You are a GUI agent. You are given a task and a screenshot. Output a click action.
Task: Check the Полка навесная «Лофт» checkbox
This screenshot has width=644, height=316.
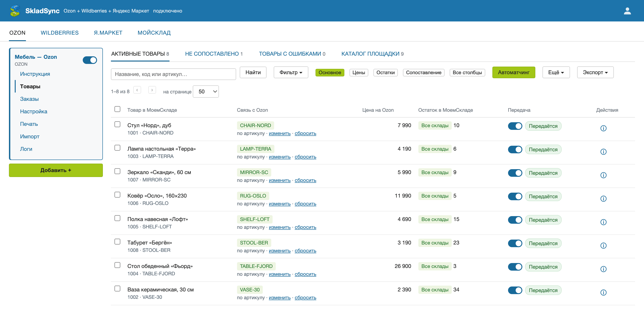pos(117,218)
